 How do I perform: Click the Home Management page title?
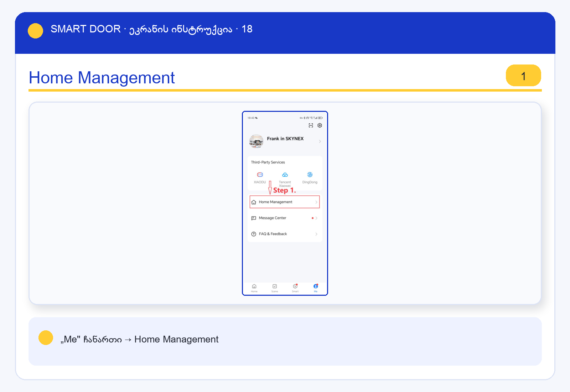(102, 78)
